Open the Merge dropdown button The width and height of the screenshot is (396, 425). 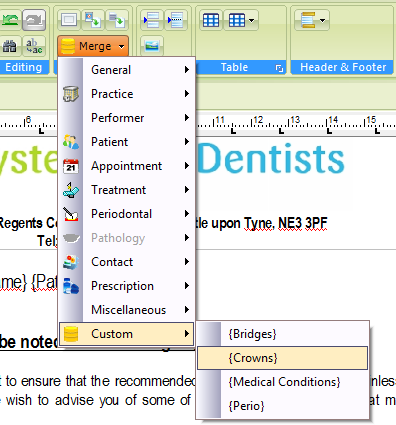(x=93, y=46)
